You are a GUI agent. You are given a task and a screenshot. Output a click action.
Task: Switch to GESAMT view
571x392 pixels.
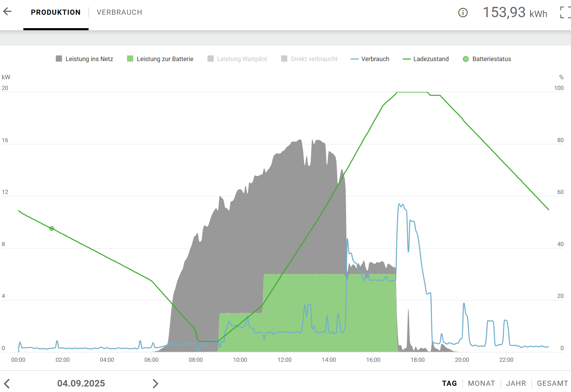click(x=552, y=383)
